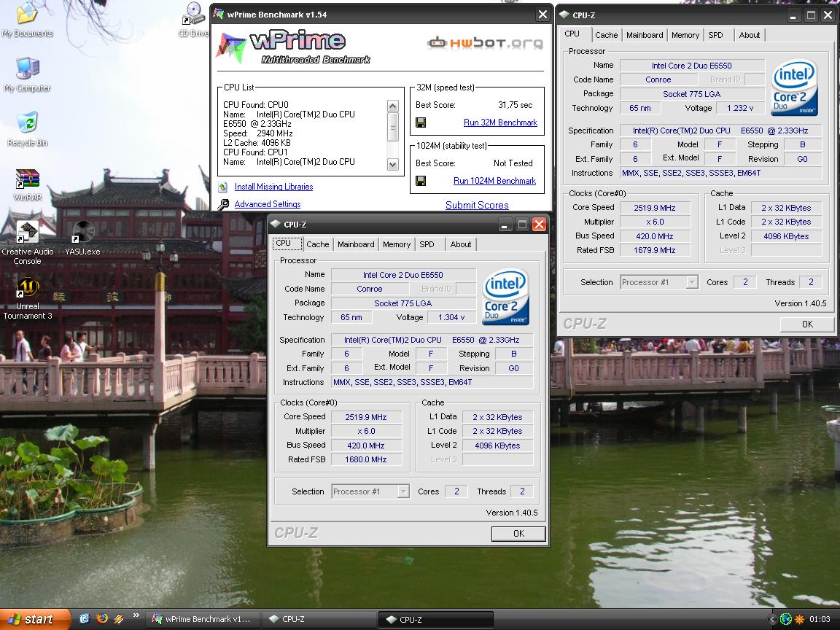Click OK in the right CPU-Z window
Viewport: 840px width, 630px height.
807,324
